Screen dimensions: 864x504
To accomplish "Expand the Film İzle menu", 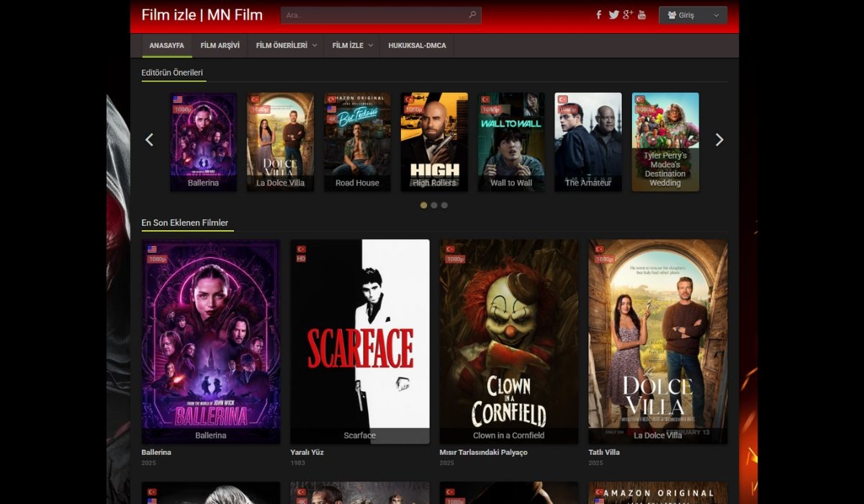I will tap(352, 45).
